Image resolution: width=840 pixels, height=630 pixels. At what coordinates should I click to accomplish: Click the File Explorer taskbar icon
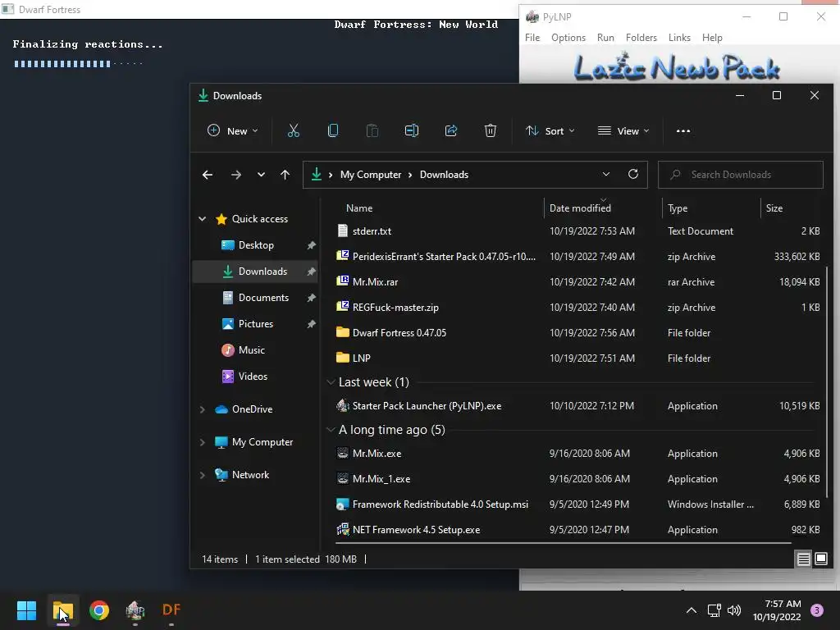point(62,610)
